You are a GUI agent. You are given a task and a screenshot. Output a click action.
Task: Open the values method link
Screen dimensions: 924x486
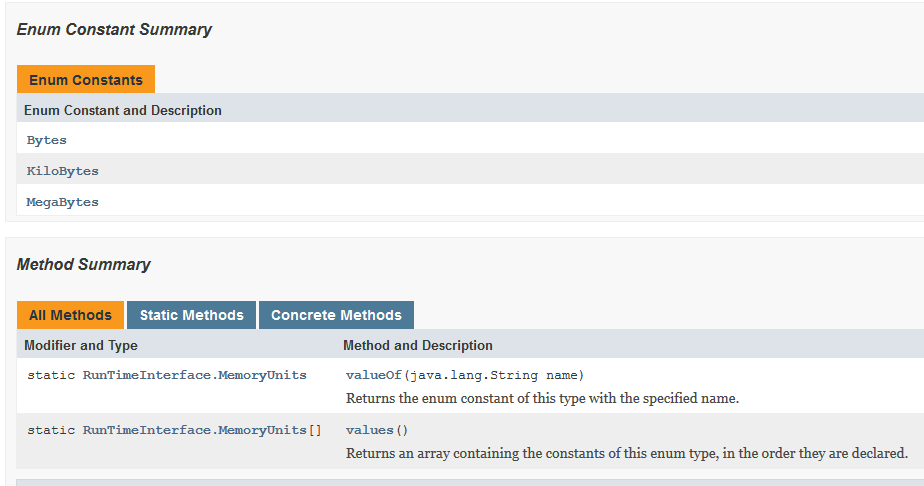coord(369,430)
